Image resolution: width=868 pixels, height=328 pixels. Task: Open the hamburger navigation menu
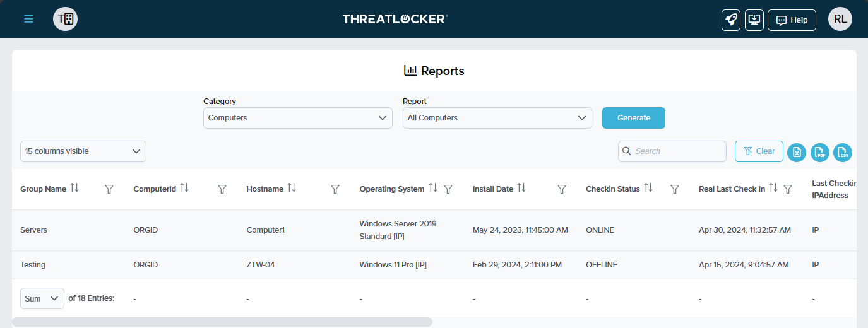click(28, 19)
